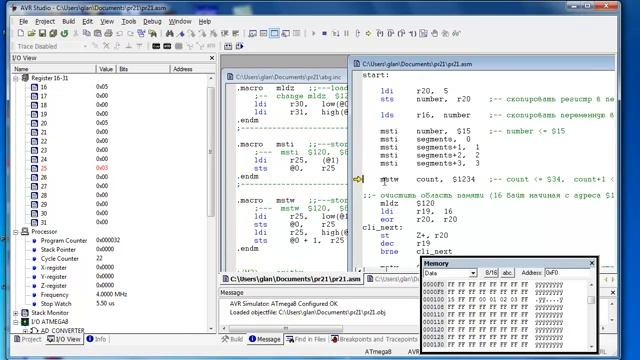Click the Memory window vertical scrollbar thumb

click(x=591, y=300)
